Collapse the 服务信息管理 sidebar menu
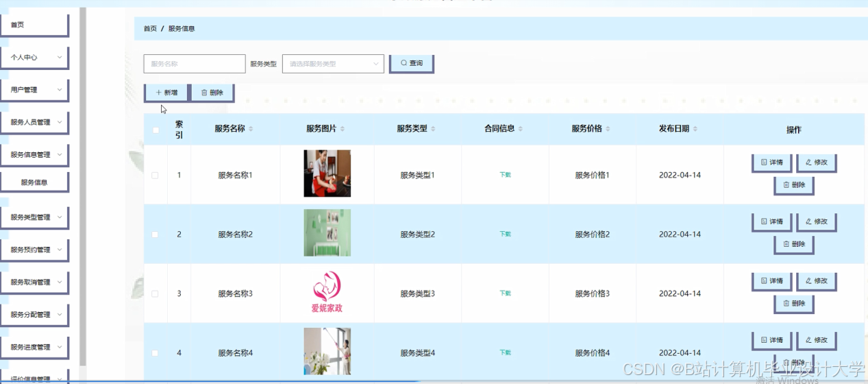Image resolution: width=868 pixels, height=384 pixels. (34, 155)
